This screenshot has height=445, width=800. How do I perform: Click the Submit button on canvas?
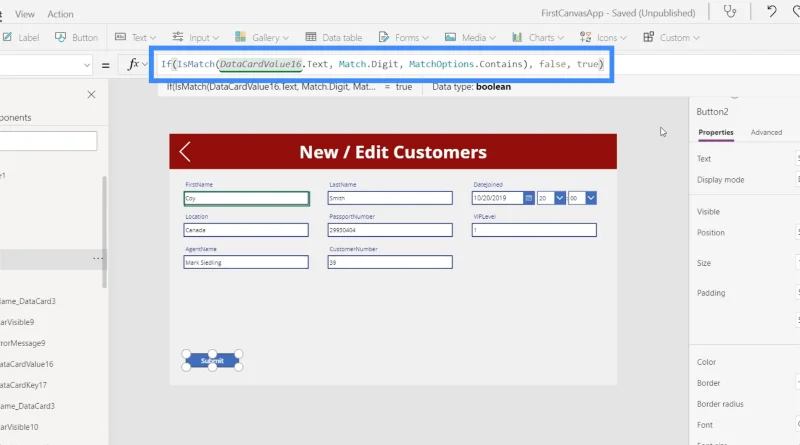click(x=212, y=361)
